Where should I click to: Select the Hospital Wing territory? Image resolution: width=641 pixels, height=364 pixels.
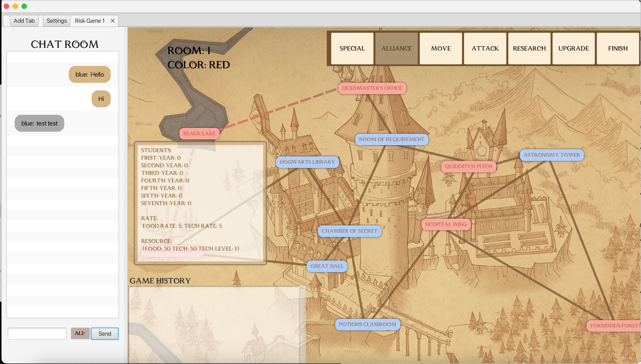pyautogui.click(x=446, y=224)
